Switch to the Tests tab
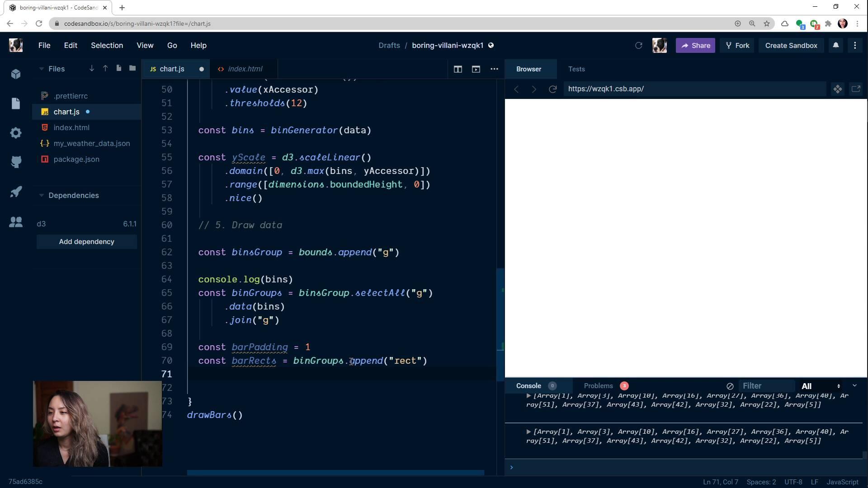This screenshot has height=488, width=868. pyautogui.click(x=576, y=69)
